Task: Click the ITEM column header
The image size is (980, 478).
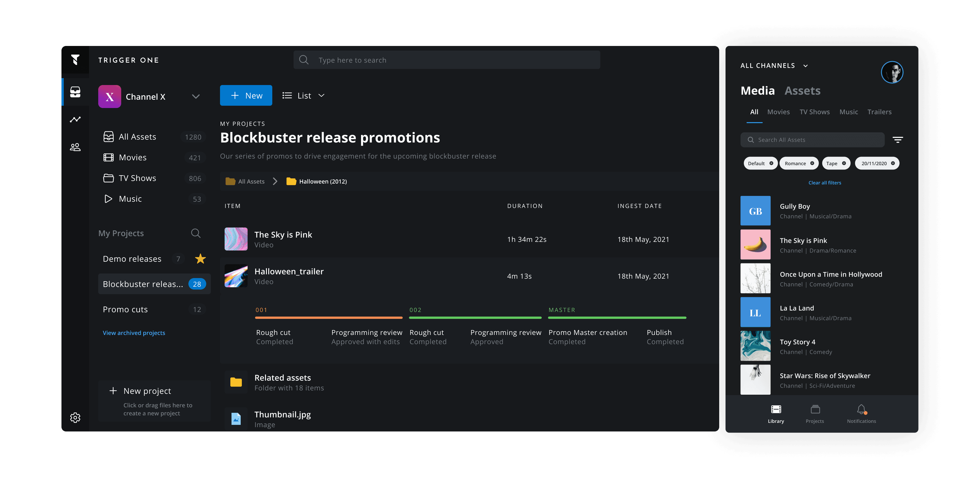Action: tap(232, 206)
